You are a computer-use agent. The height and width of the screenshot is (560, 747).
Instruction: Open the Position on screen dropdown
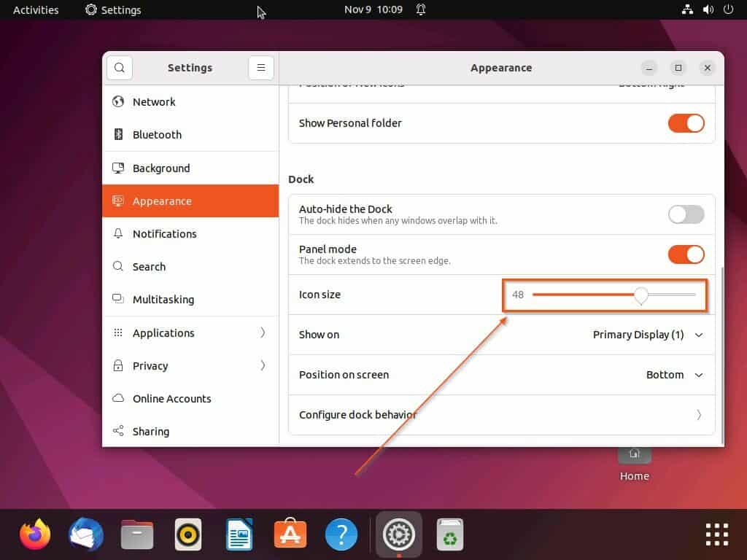point(671,375)
